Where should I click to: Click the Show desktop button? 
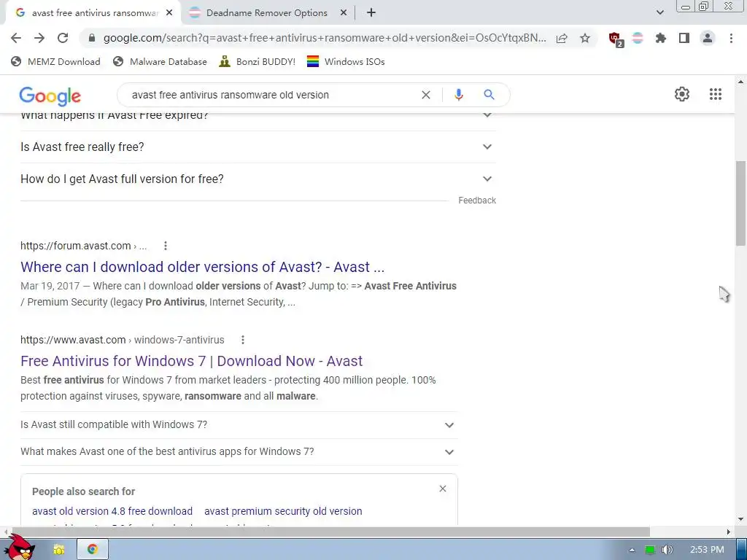[x=742, y=550]
